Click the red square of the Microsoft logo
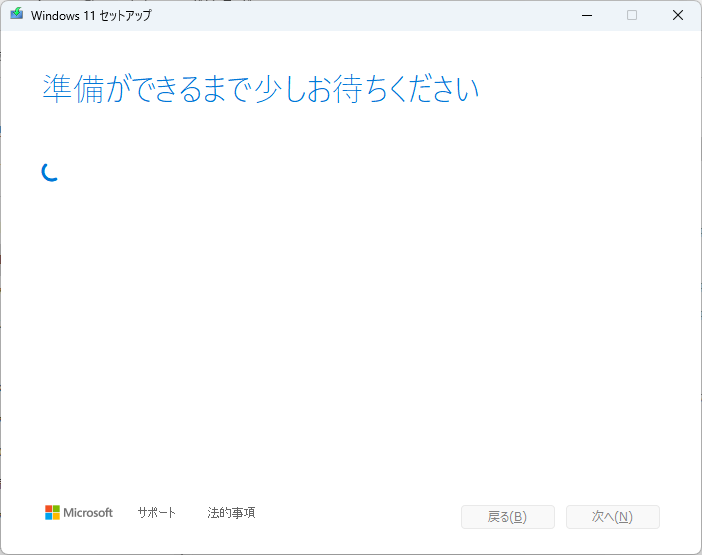This screenshot has height=555, width=702. pyautogui.click(x=48, y=509)
